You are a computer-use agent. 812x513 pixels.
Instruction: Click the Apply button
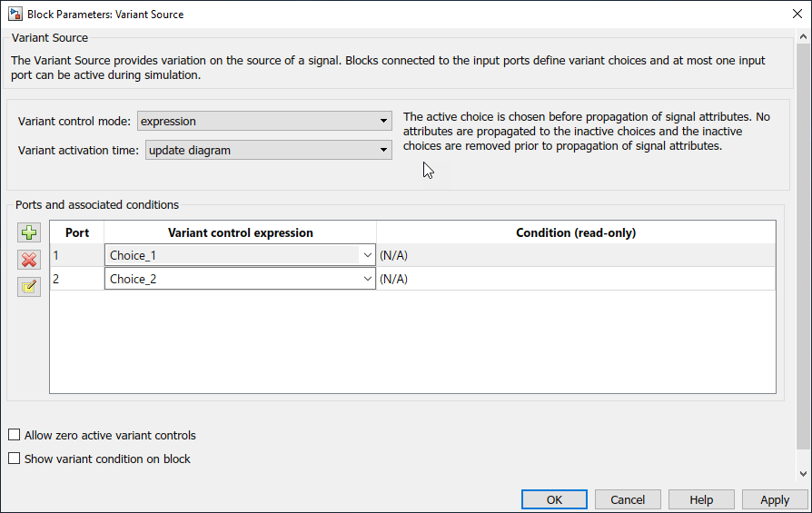tap(775, 499)
